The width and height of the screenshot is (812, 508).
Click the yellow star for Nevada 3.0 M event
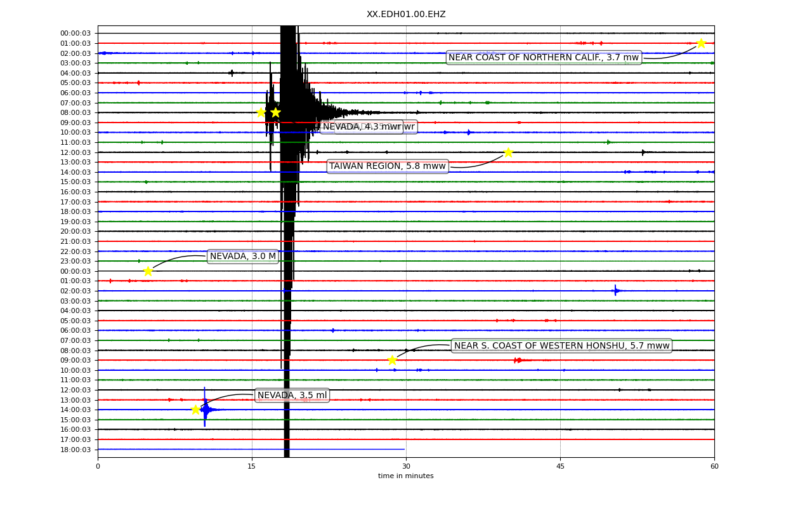148,271
